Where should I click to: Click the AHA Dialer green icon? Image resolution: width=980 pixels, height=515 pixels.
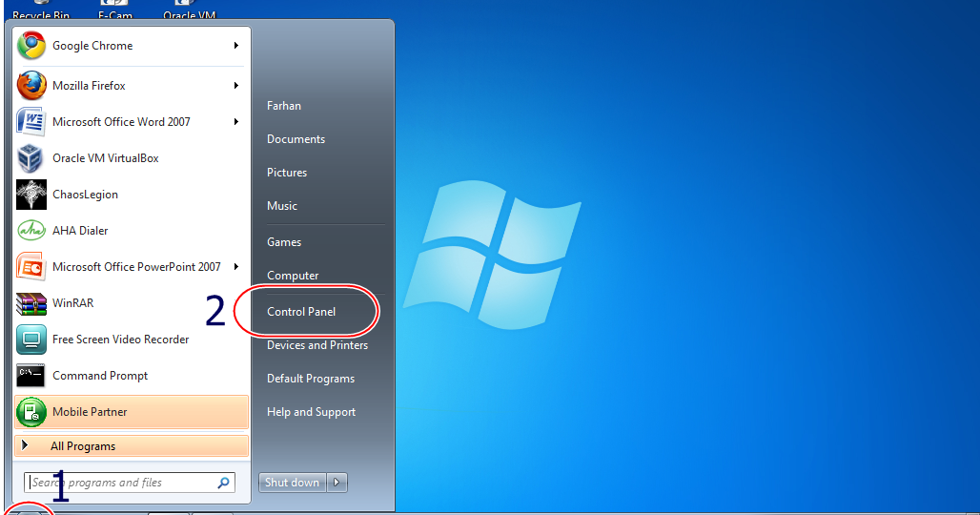[31, 231]
